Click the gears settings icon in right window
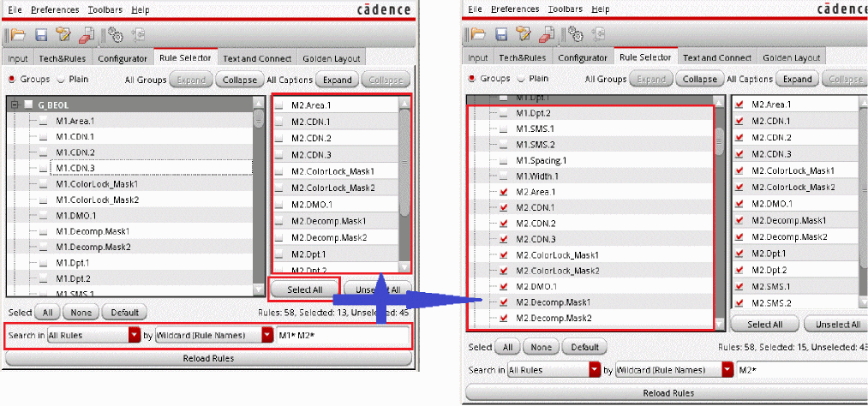The image size is (868, 406). click(576, 35)
